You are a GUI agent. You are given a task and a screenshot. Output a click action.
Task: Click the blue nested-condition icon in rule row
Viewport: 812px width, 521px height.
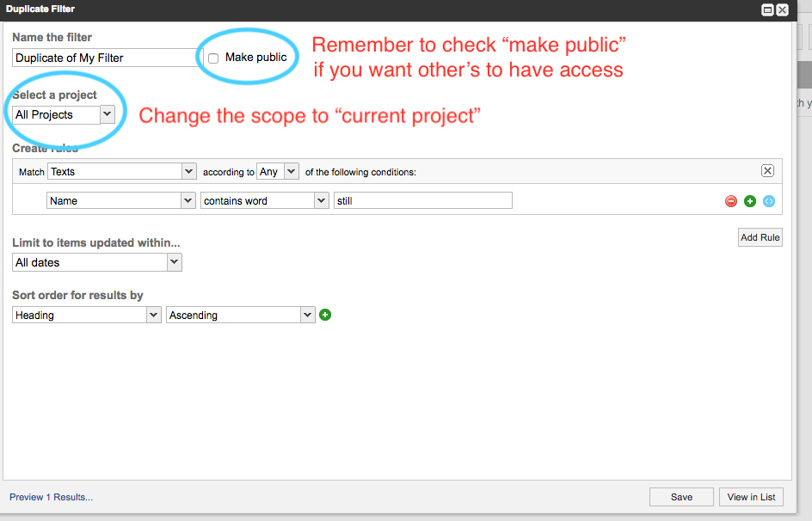click(768, 201)
